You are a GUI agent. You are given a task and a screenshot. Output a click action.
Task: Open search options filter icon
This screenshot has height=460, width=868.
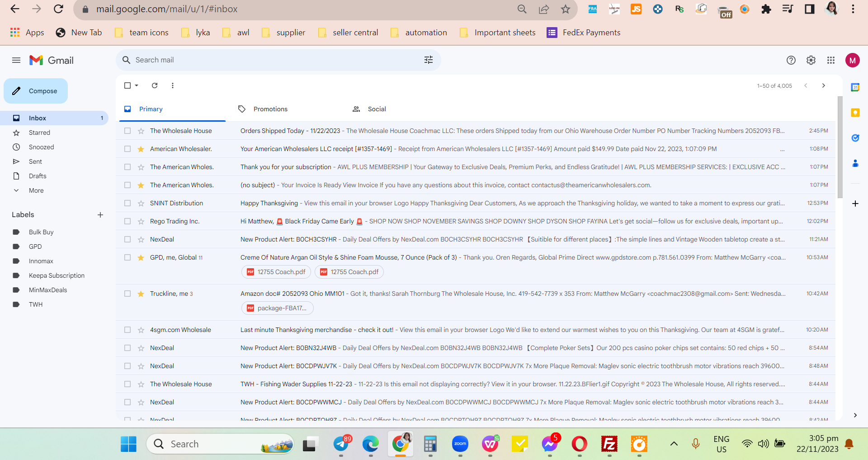(x=429, y=60)
